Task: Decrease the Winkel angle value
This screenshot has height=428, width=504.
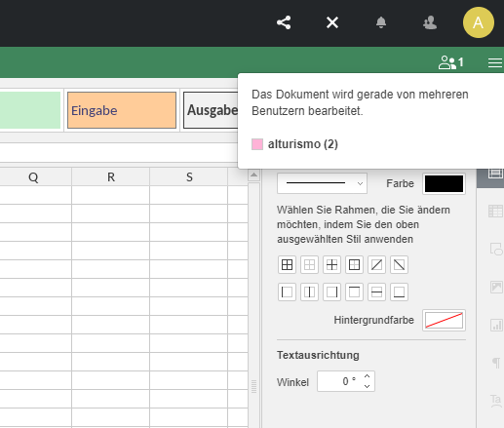Action: [x=368, y=386]
